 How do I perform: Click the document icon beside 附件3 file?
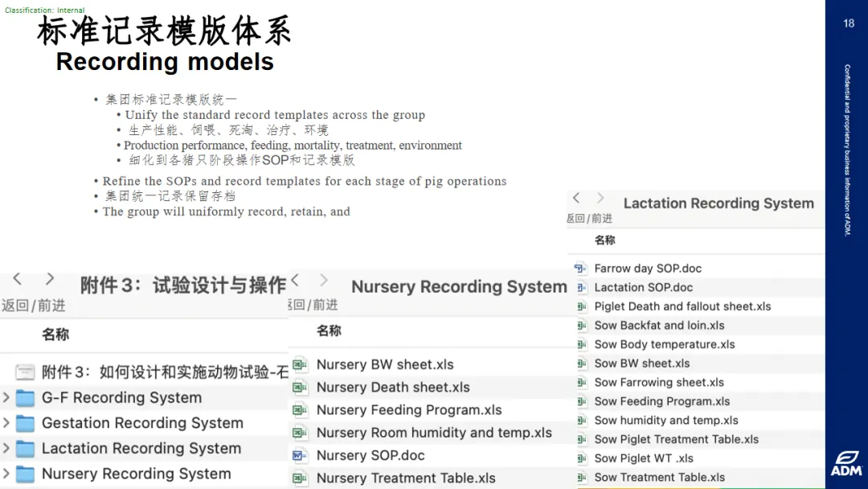click(26, 372)
